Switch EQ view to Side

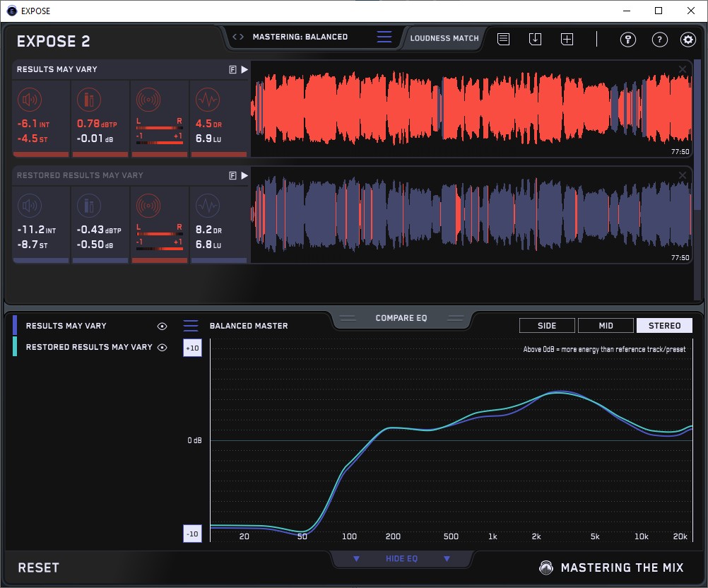[x=547, y=326]
